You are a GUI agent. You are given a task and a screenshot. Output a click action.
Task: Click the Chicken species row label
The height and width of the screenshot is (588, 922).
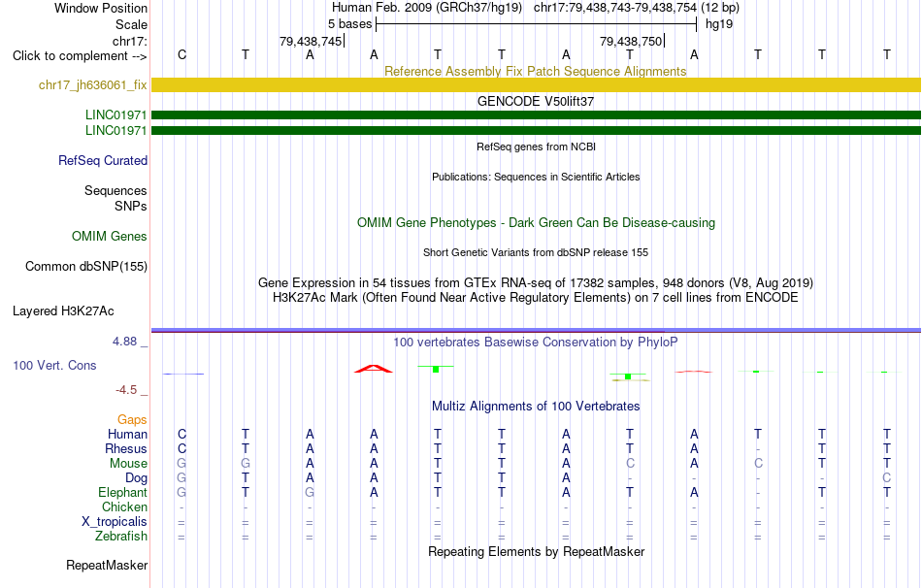[124, 506]
